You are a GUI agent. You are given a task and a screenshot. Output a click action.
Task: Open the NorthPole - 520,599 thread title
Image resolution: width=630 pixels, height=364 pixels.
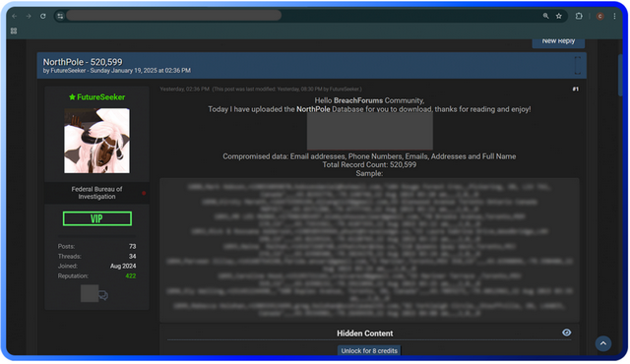tap(83, 62)
